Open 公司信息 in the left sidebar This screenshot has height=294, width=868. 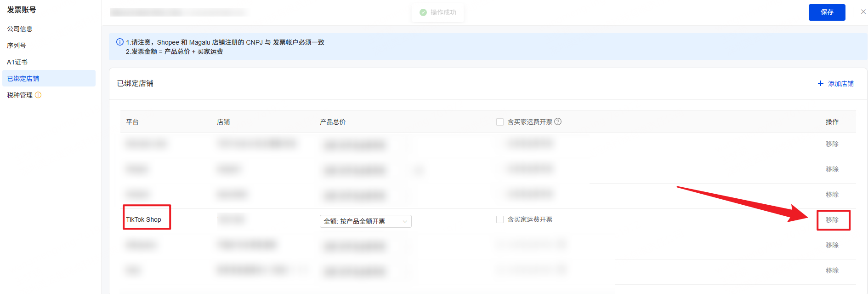tap(20, 29)
